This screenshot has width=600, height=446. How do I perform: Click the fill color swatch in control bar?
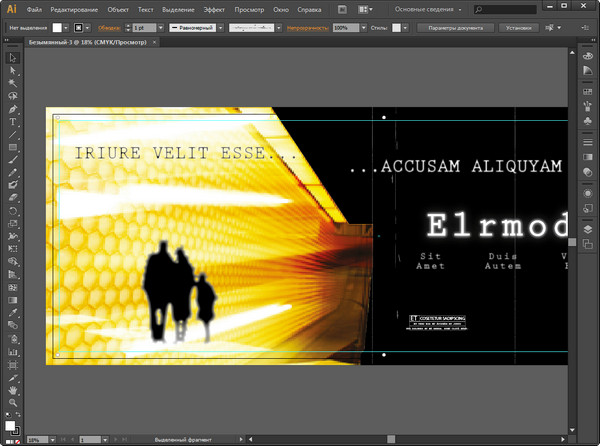click(x=59, y=28)
